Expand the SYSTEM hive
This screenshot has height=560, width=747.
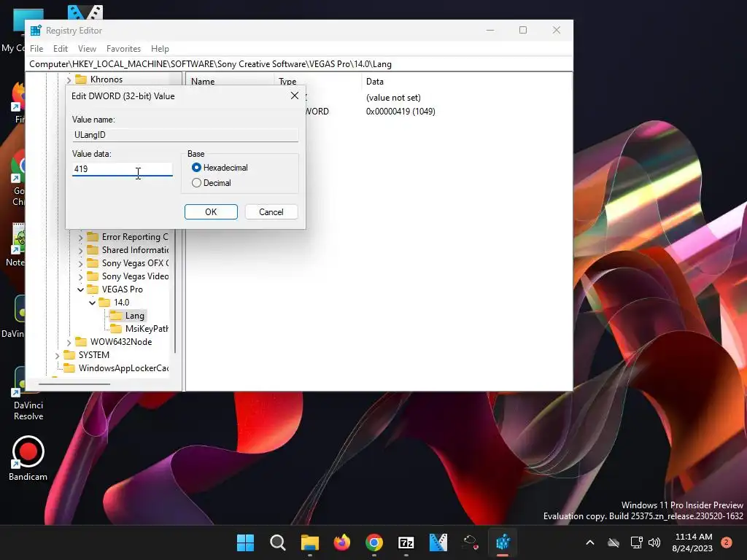coord(57,355)
